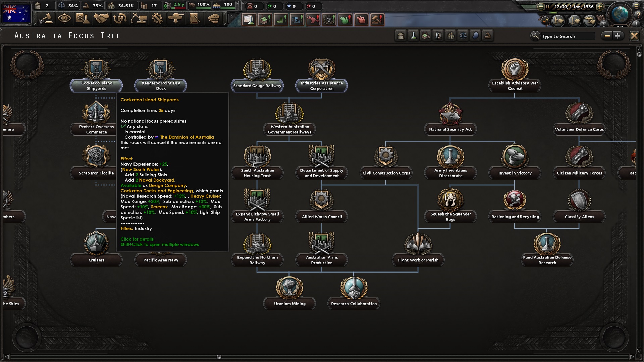The height and width of the screenshot is (362, 644).
Task: Click the vertical scrollbar thumb
Action: coord(639,54)
